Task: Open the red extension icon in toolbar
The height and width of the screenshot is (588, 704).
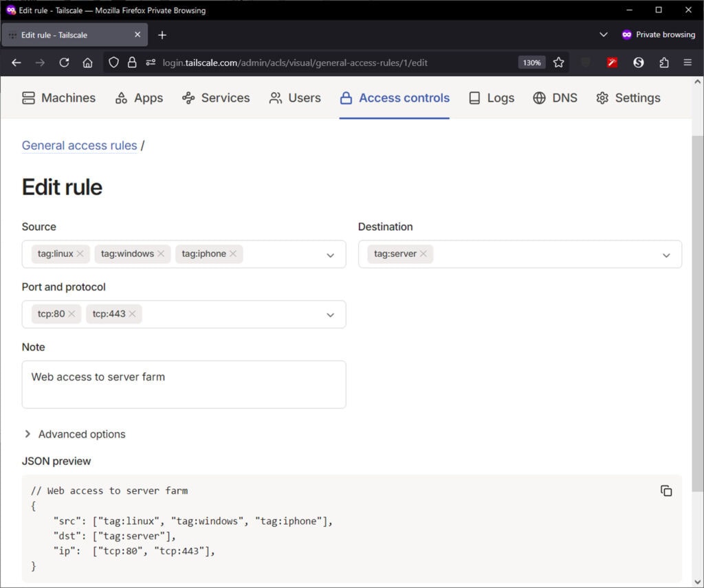Action: click(612, 63)
